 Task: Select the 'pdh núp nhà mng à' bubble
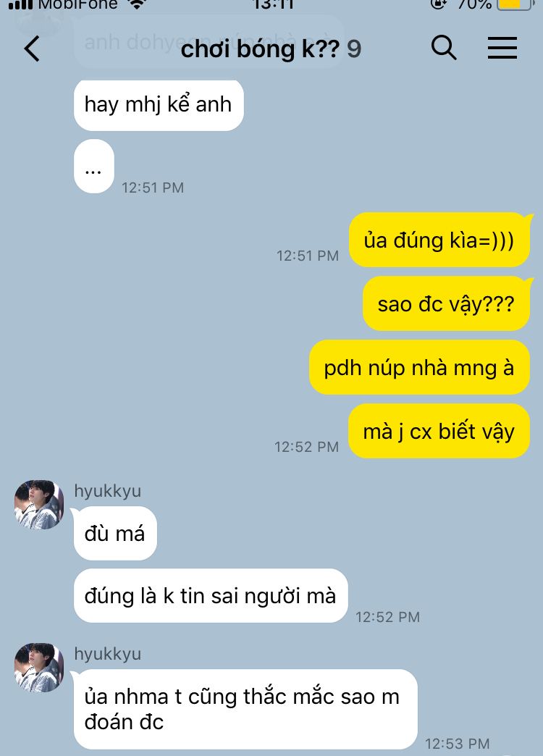[419, 367]
